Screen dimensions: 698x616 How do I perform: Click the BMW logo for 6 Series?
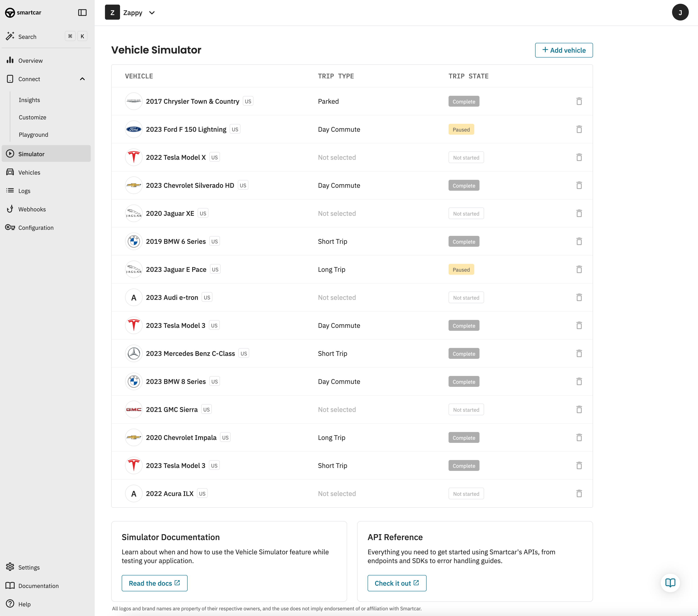tap(134, 242)
